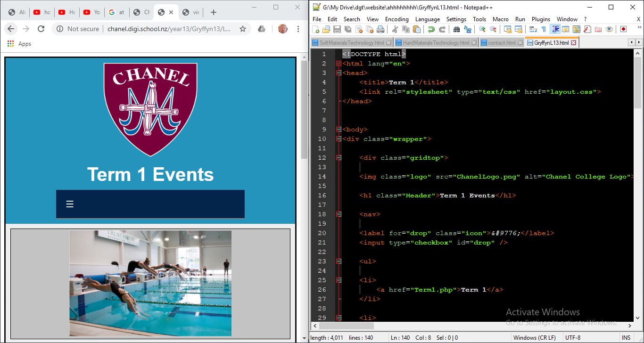Click the Cut scissors icon
644x343 pixels.
click(x=395, y=29)
